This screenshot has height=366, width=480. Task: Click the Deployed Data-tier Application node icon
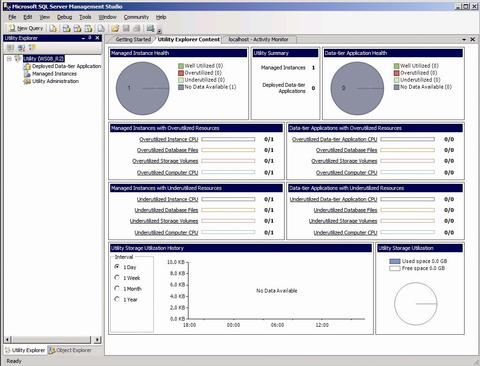27,66
